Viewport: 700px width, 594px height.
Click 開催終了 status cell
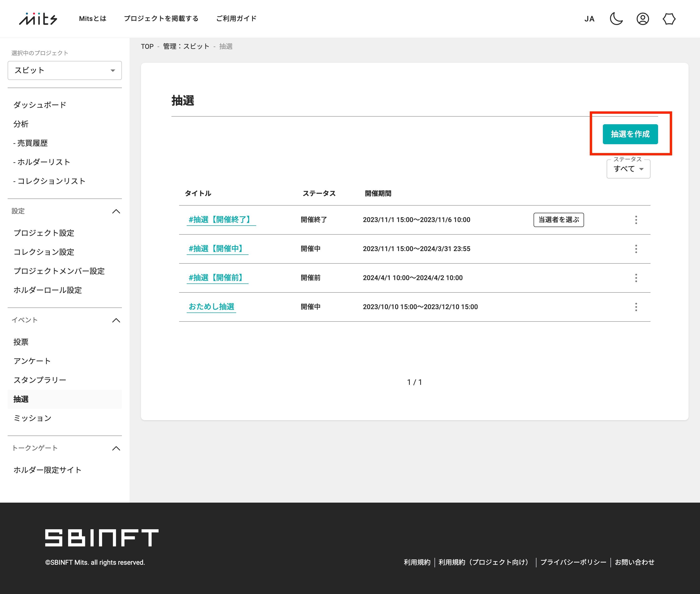[314, 220]
